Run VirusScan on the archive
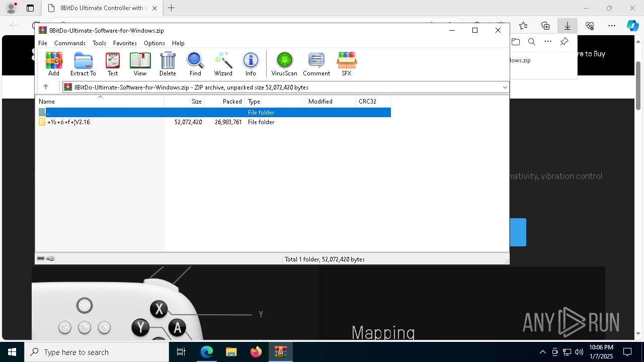Viewport: 644px width, 362px height. (284, 64)
